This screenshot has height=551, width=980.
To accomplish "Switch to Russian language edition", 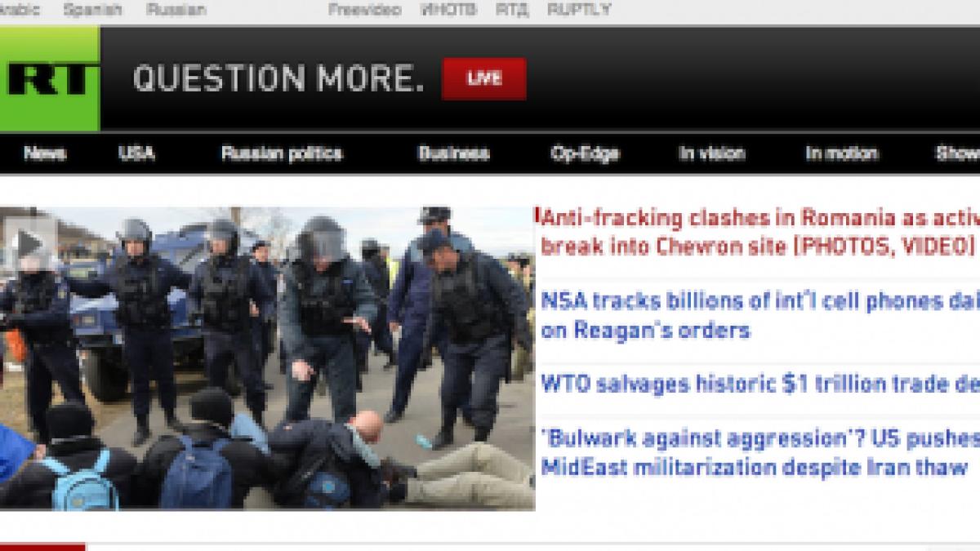I will (176, 10).
